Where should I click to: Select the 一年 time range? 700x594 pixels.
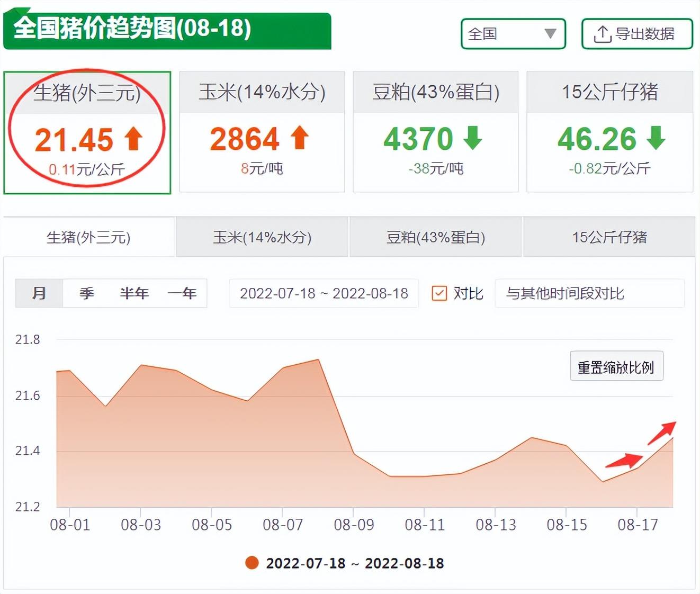point(182,293)
